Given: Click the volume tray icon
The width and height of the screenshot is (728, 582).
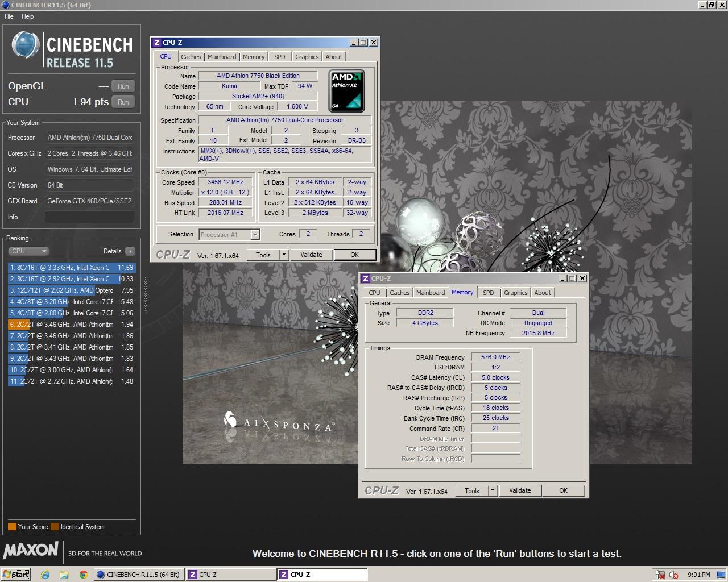Looking at the screenshot, I should (x=674, y=575).
